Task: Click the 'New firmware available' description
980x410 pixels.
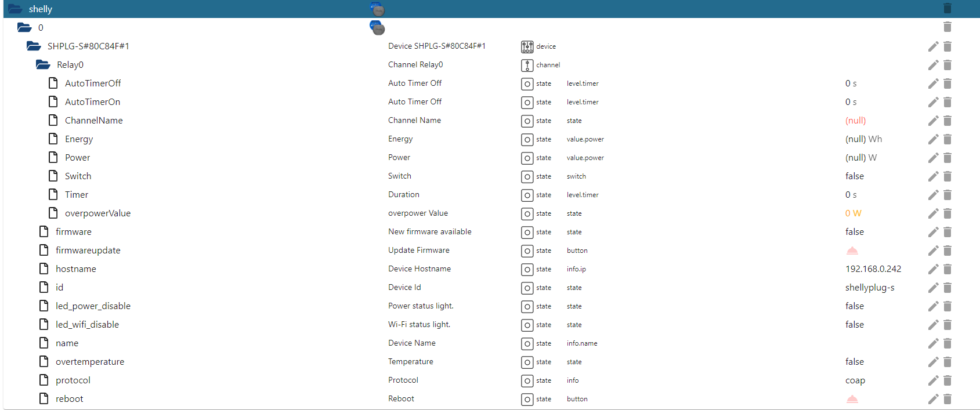Action: [x=430, y=232]
